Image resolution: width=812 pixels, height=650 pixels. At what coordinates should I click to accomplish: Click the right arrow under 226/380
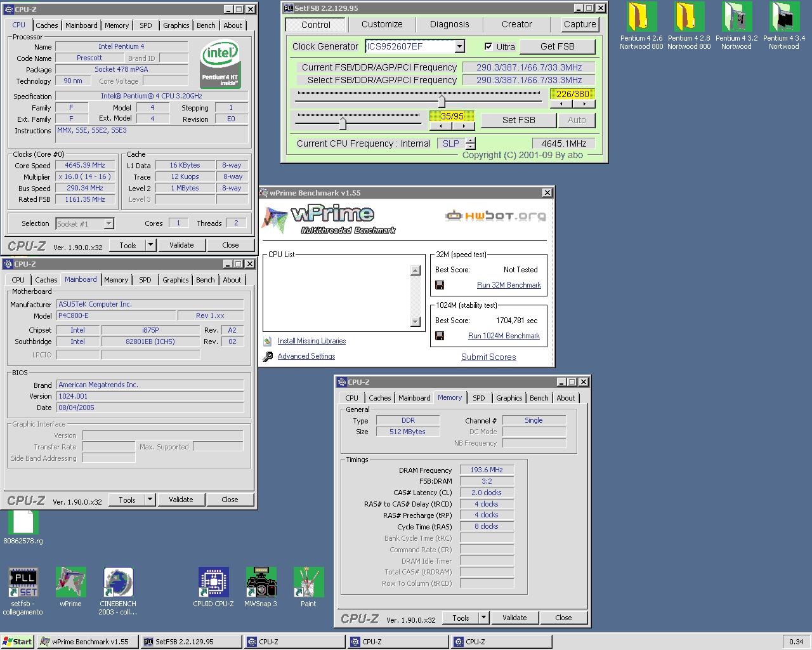584,103
